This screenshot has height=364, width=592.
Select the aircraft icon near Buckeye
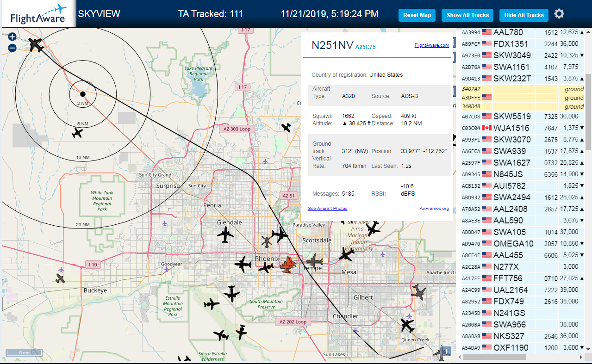[60, 278]
